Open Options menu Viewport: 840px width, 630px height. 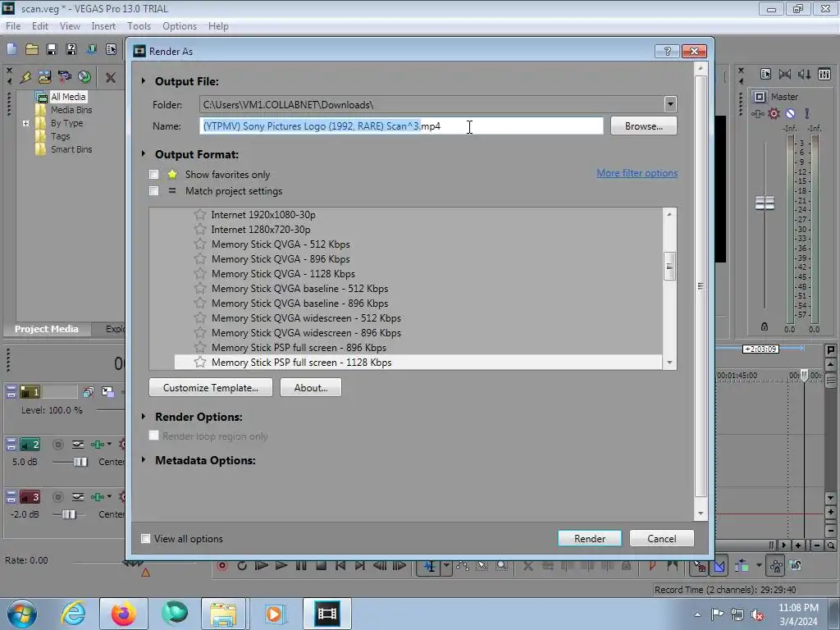point(180,25)
